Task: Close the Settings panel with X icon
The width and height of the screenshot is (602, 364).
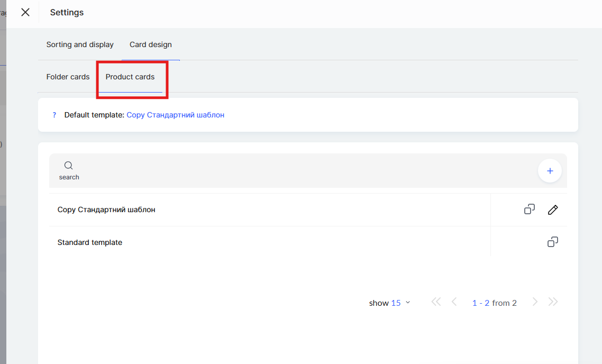Action: [x=25, y=12]
